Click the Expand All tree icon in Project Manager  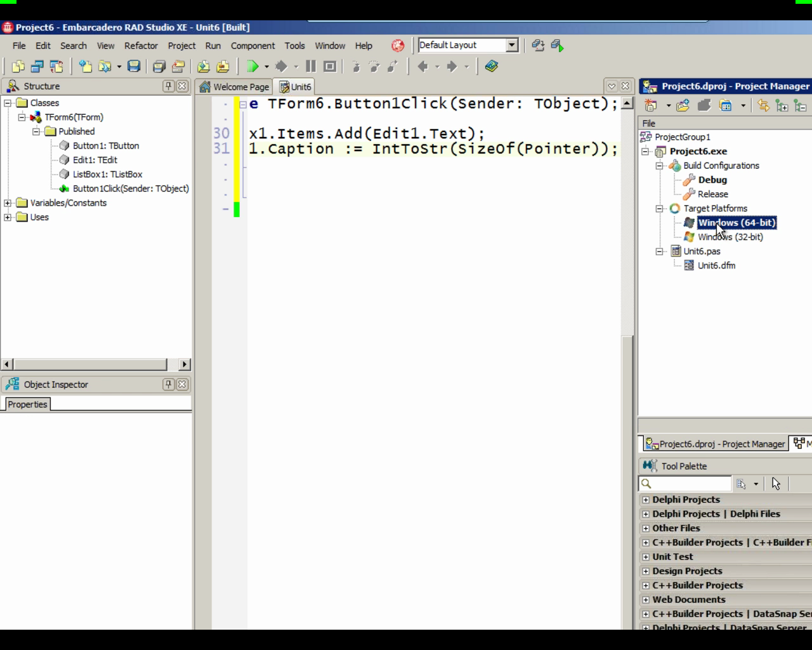tap(782, 106)
